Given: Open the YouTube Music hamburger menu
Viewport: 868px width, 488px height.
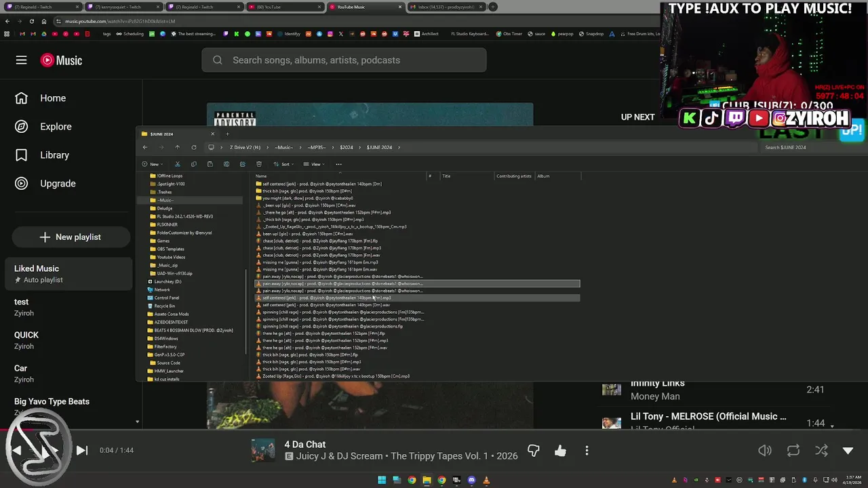Looking at the screenshot, I should pyautogui.click(x=21, y=60).
